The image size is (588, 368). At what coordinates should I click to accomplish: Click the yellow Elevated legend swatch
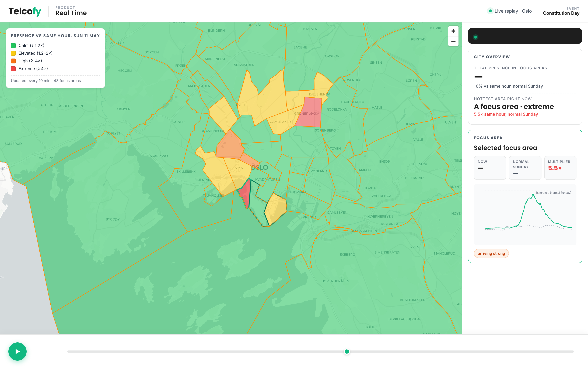click(x=13, y=53)
